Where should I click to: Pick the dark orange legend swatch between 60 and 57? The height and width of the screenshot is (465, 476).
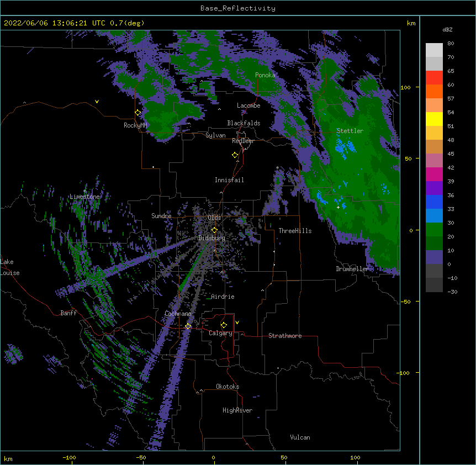(x=434, y=92)
